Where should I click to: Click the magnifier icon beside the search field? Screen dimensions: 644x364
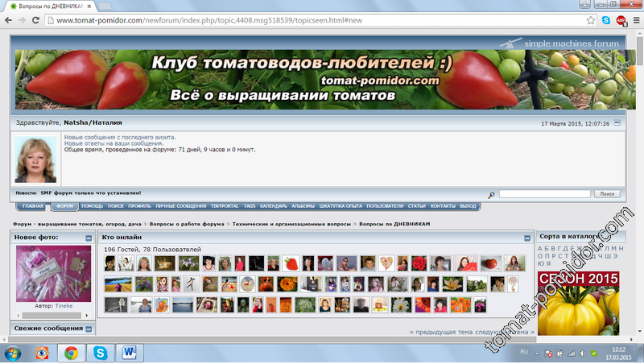click(x=491, y=194)
